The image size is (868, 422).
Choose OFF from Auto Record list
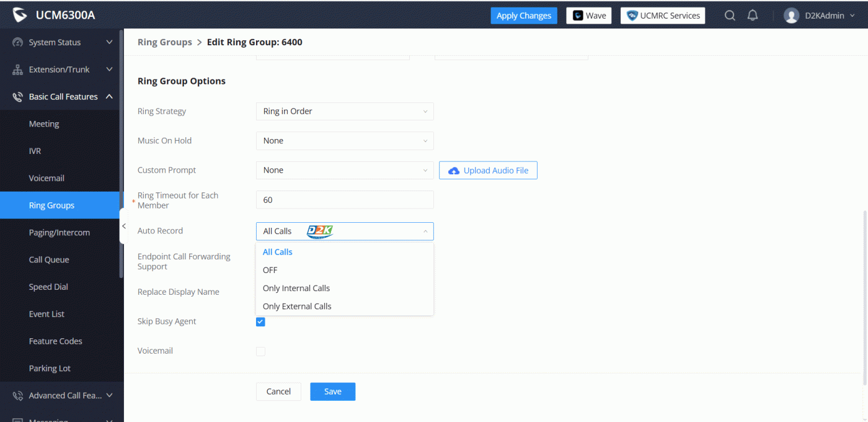pyautogui.click(x=270, y=270)
